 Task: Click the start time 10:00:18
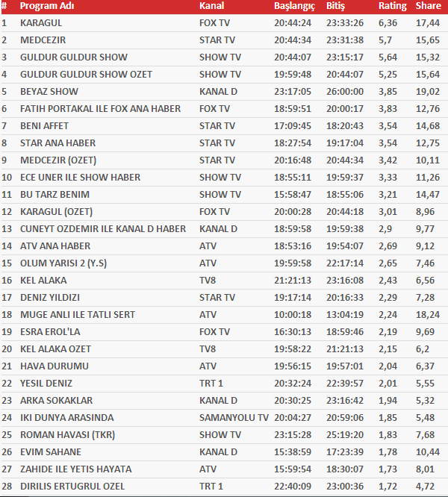point(293,314)
